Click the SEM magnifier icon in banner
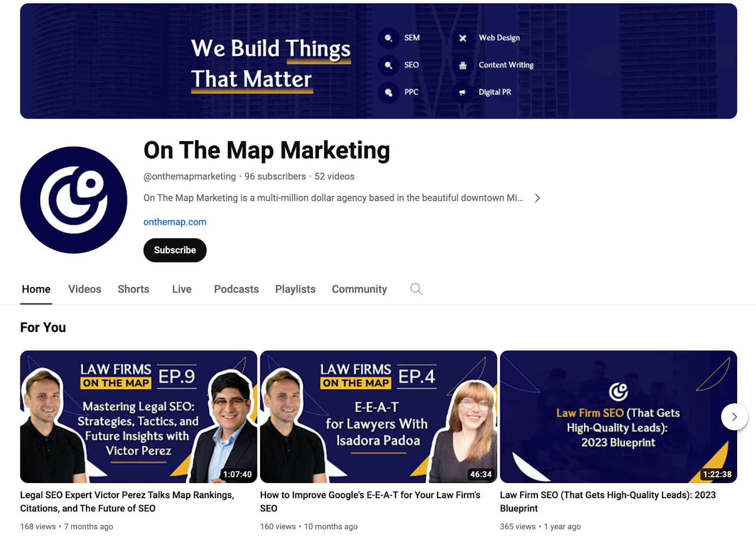Screen dimensions: 756x544 (388, 38)
